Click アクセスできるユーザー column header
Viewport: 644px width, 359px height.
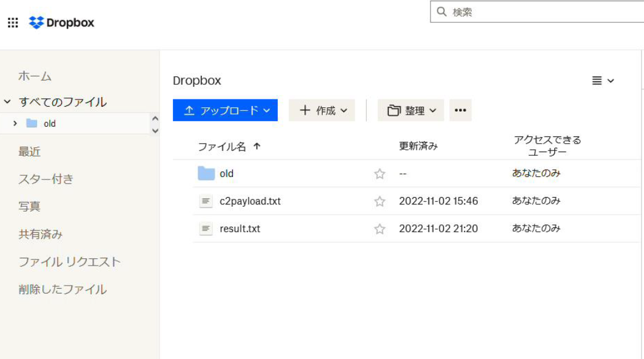tap(547, 146)
